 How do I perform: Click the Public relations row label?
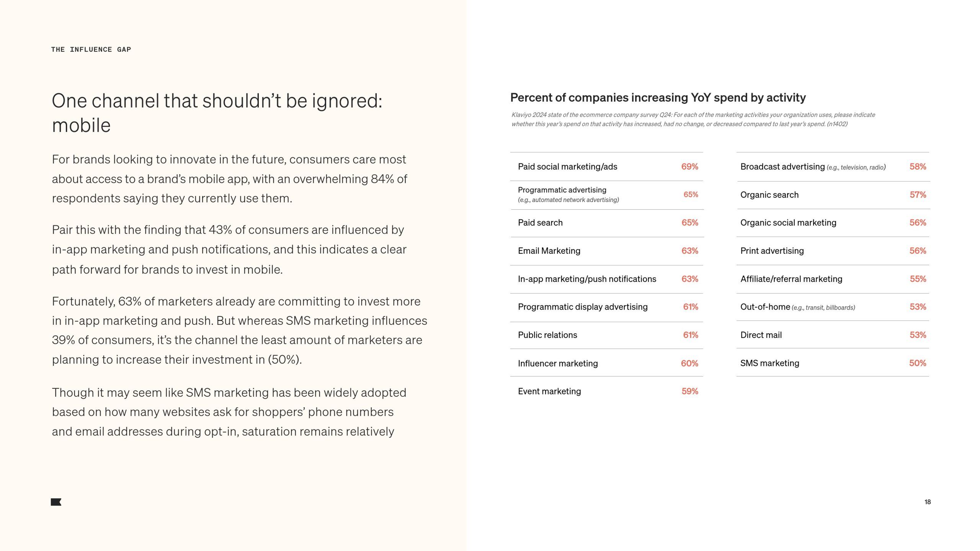point(547,335)
